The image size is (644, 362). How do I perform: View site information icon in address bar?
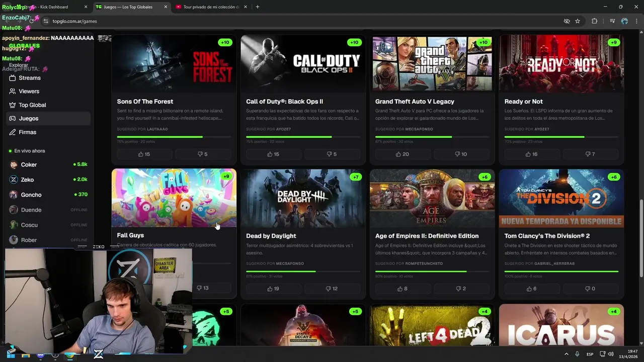click(x=46, y=21)
